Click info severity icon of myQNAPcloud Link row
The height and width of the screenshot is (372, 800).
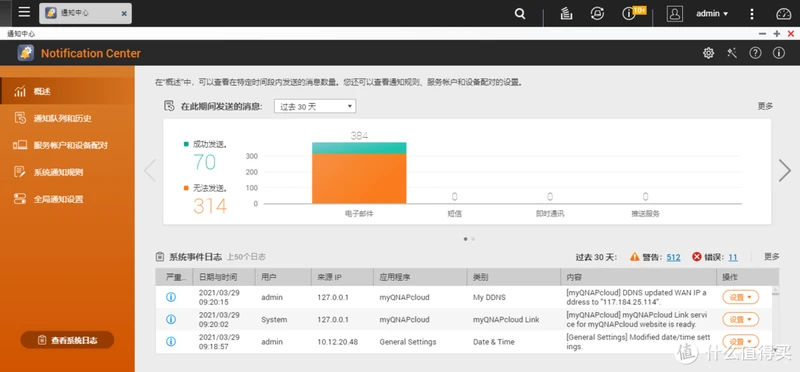171,319
